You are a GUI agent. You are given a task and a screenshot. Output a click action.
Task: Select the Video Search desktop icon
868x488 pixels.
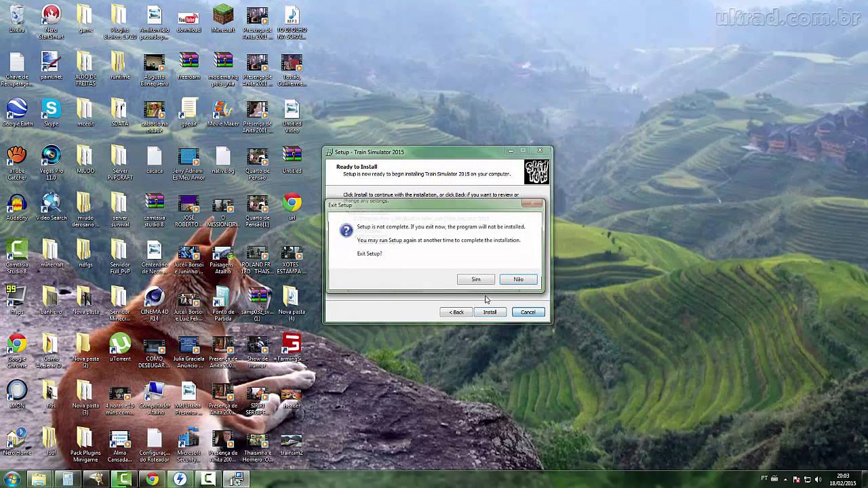pyautogui.click(x=51, y=207)
